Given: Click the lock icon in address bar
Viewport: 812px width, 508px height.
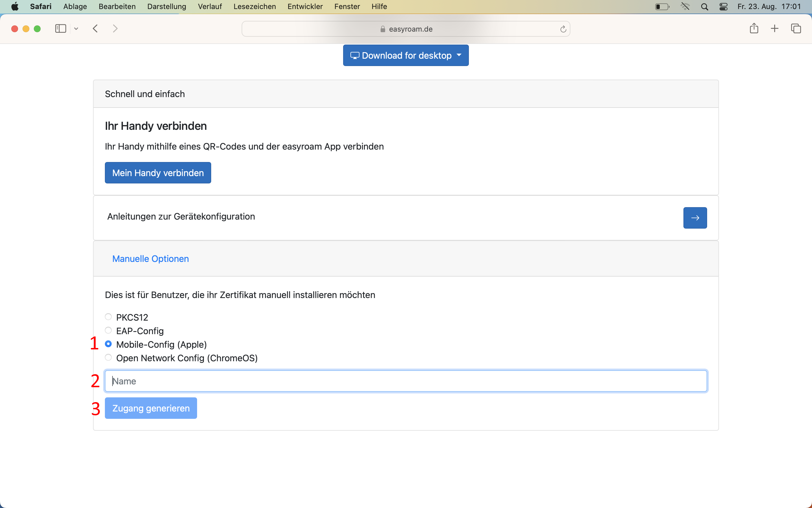Looking at the screenshot, I should pos(383,29).
